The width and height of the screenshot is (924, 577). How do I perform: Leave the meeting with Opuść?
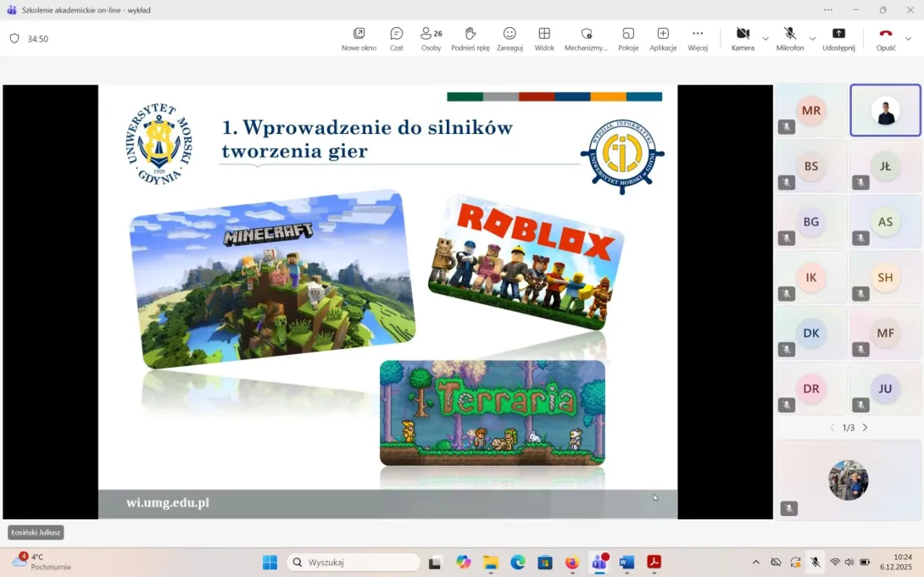[x=886, y=38]
